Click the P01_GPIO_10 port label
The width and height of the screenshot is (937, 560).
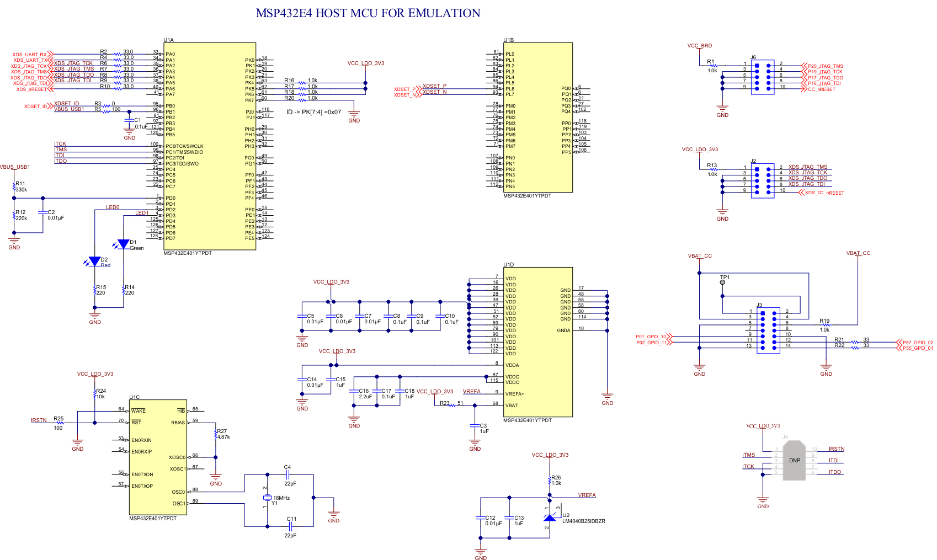651,337
